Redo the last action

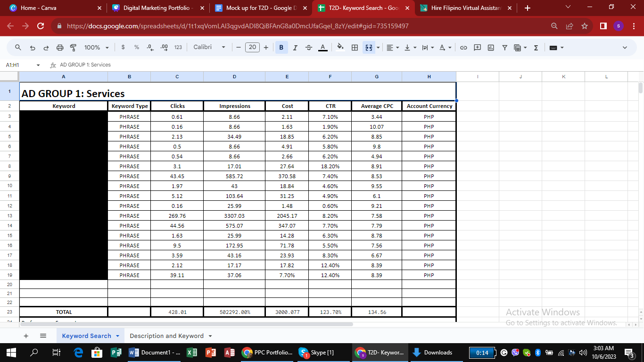pyautogui.click(x=46, y=48)
